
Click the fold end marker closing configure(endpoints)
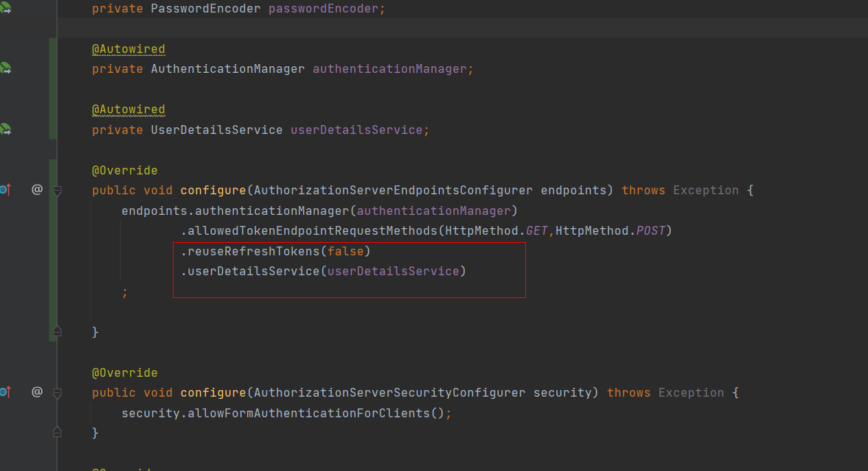[57, 332]
